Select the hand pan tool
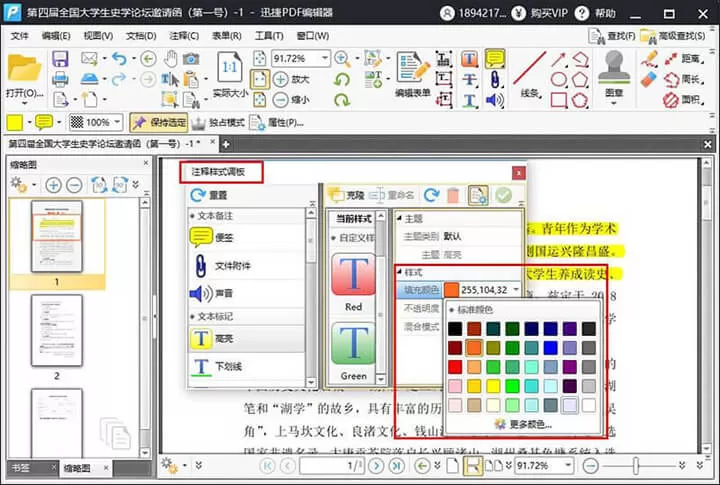Image resolution: width=720 pixels, height=485 pixels. [x=170, y=59]
